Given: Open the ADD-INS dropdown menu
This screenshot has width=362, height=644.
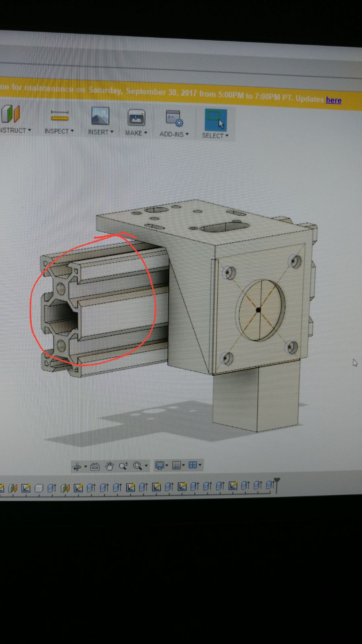Looking at the screenshot, I should coord(174,134).
